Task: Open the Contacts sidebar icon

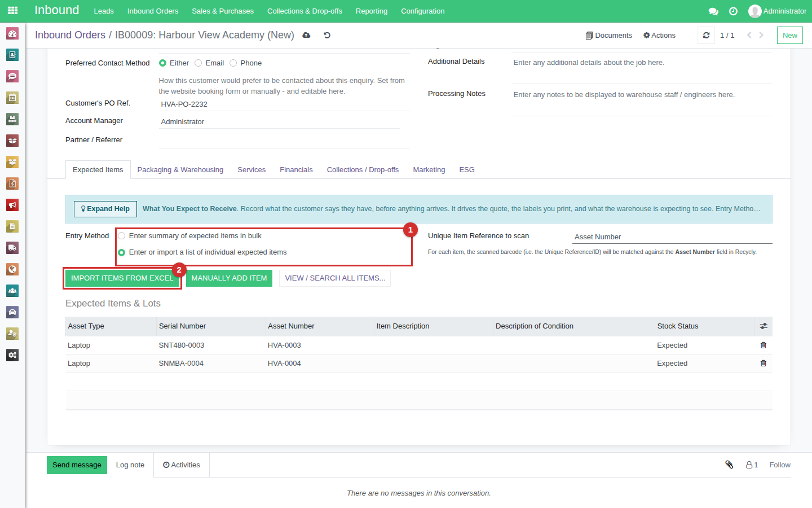Action: point(12,55)
